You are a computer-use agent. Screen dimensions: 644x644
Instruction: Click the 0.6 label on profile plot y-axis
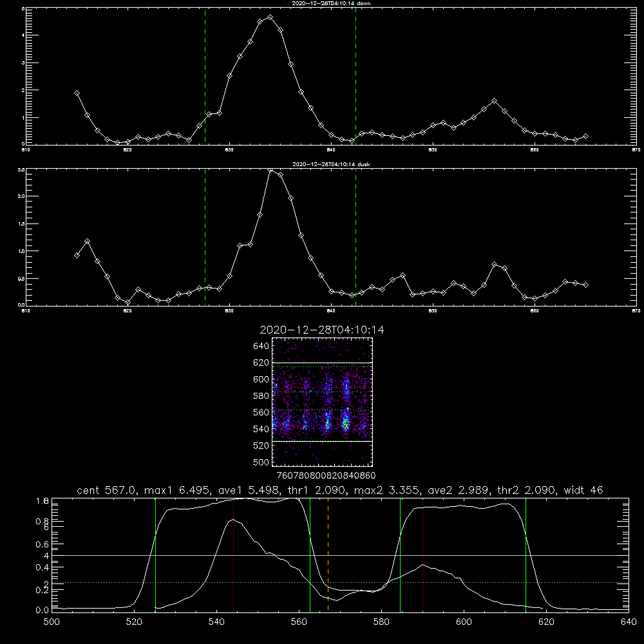coord(43,544)
